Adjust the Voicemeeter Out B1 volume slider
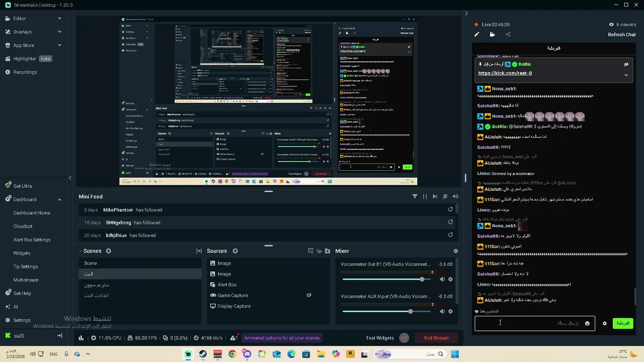 tap(386, 279)
